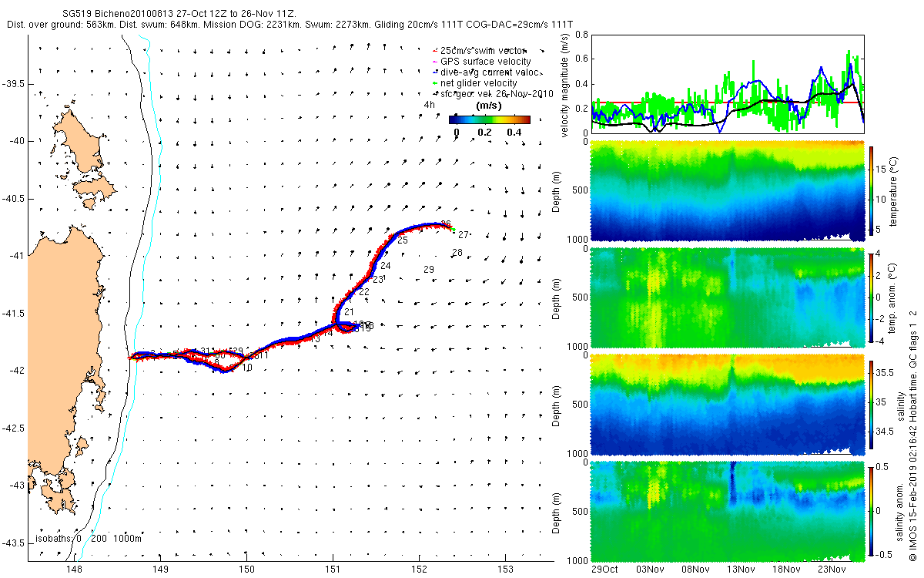Screen dimensions: 924x578
Task: Click the salinity anom. colorbar
Action: click(x=872, y=511)
